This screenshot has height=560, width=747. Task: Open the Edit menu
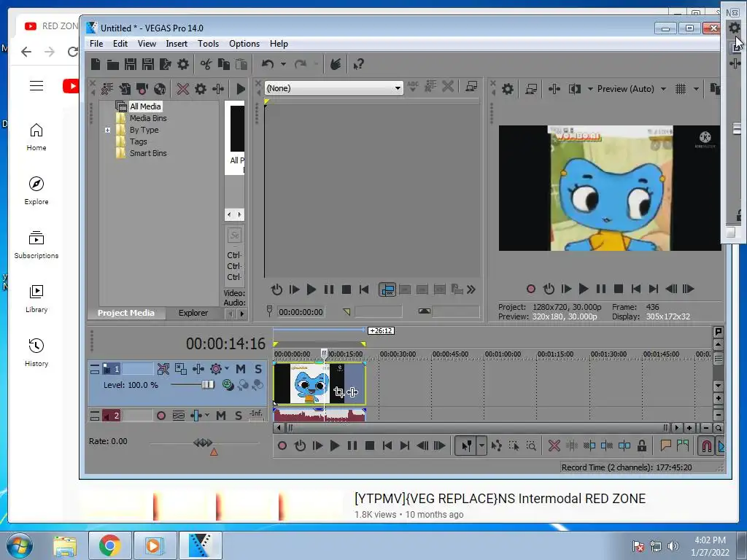click(120, 43)
